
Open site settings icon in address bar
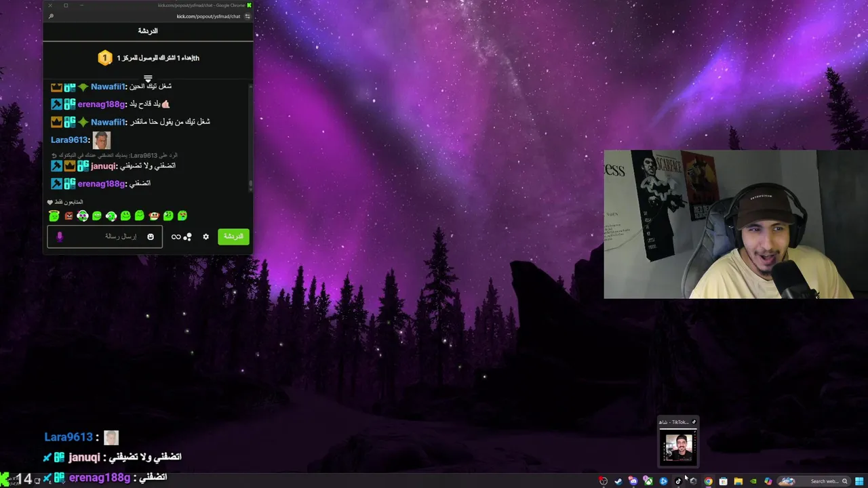(248, 16)
